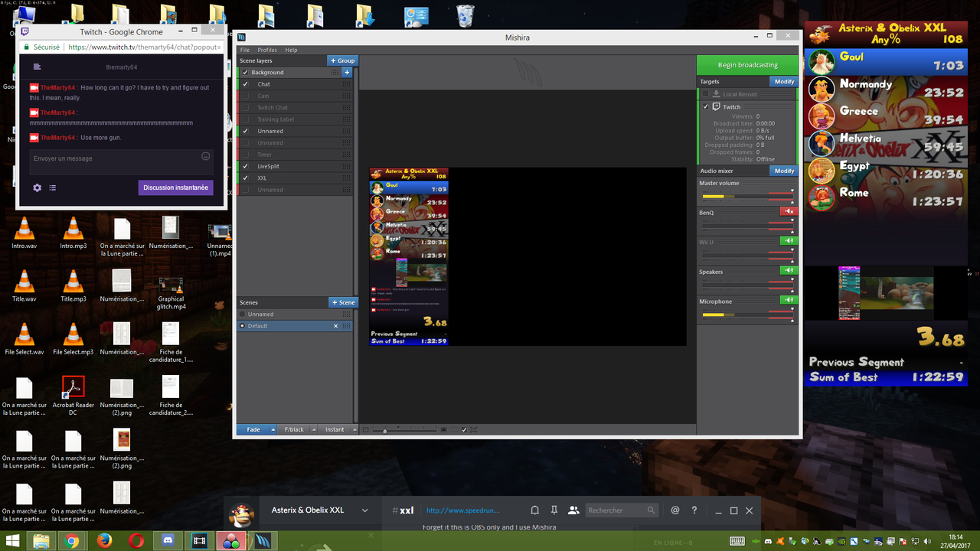
Task: Show pinned messages in Discord
Action: point(554,510)
